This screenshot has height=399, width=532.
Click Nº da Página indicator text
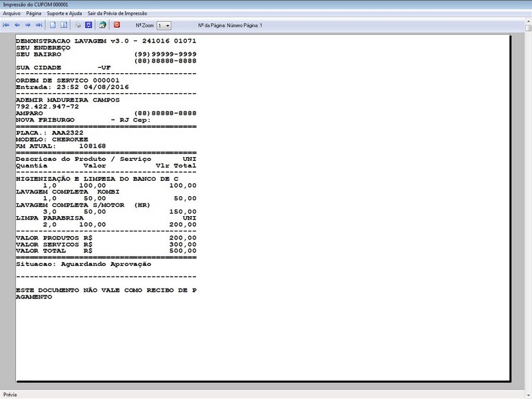(x=230, y=25)
